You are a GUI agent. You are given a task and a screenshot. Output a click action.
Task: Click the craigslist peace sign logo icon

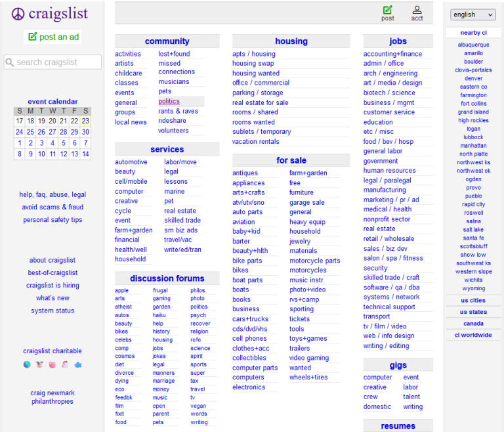(x=18, y=14)
